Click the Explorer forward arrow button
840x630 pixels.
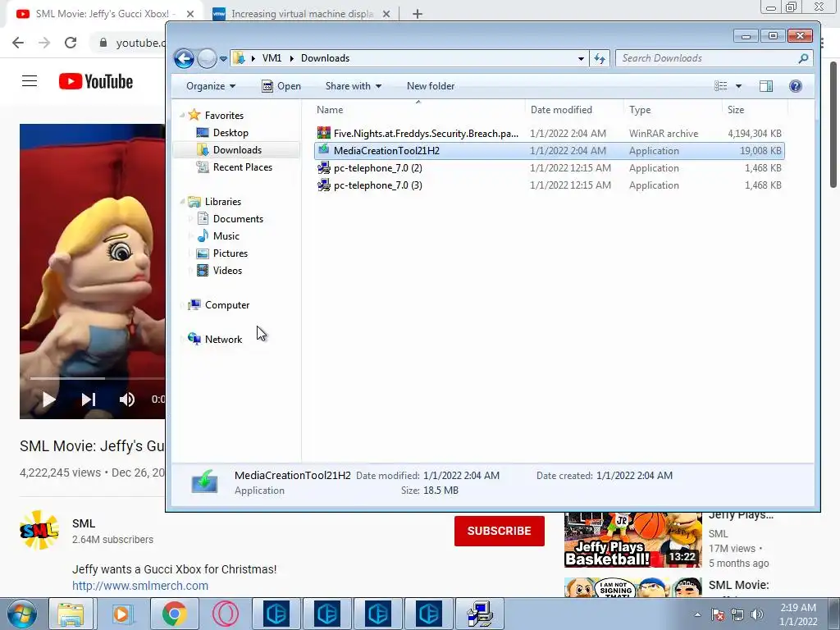tap(207, 58)
